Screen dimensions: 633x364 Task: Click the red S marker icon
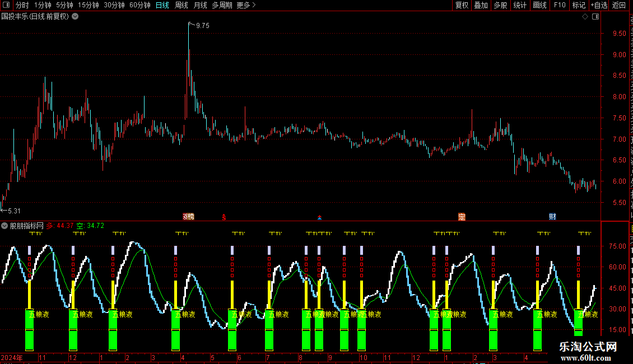pyautogui.click(x=224, y=217)
